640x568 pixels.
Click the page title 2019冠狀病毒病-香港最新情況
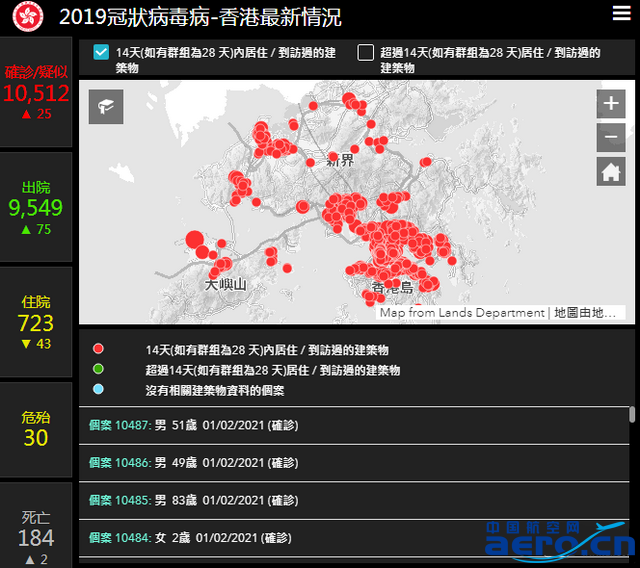[x=200, y=17]
